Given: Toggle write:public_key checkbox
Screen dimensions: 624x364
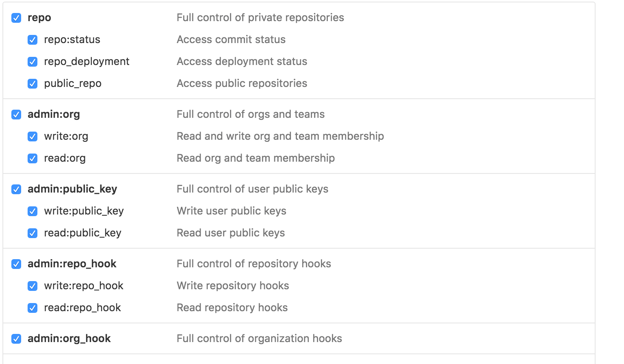Looking at the screenshot, I should (32, 211).
